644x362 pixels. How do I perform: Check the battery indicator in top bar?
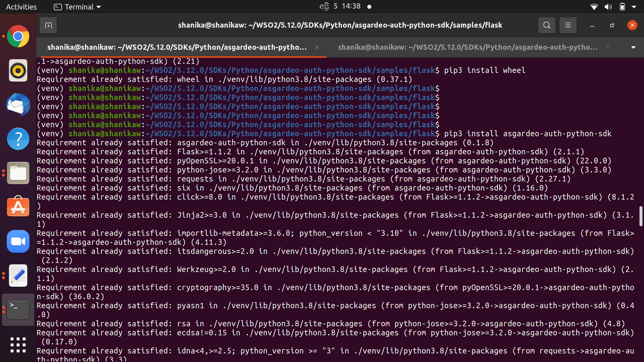622,7
